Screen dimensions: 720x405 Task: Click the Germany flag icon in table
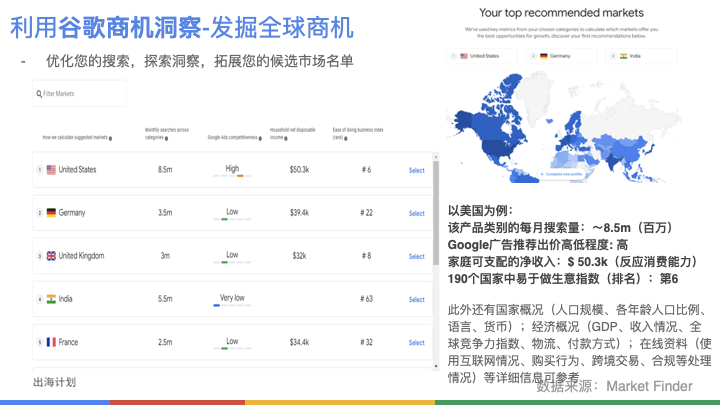tap(51, 213)
